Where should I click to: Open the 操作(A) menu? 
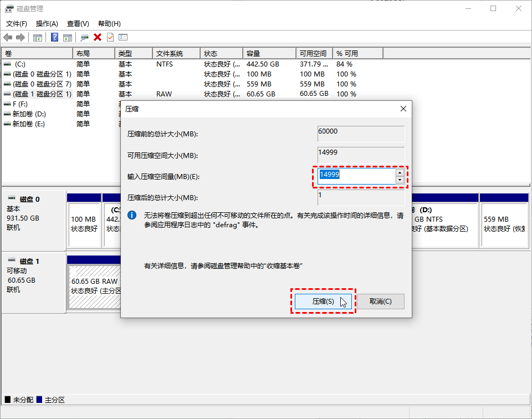pyautogui.click(x=47, y=24)
